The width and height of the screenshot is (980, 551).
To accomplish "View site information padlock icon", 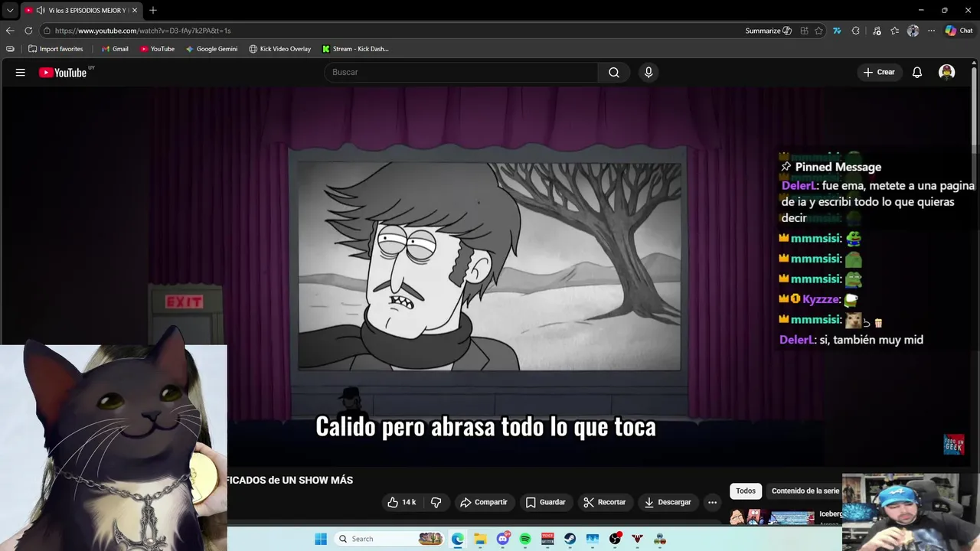I will (x=47, y=31).
